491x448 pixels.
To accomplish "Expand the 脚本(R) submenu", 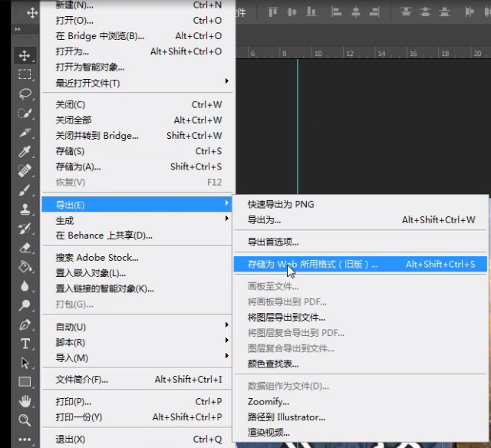I will click(x=137, y=342).
